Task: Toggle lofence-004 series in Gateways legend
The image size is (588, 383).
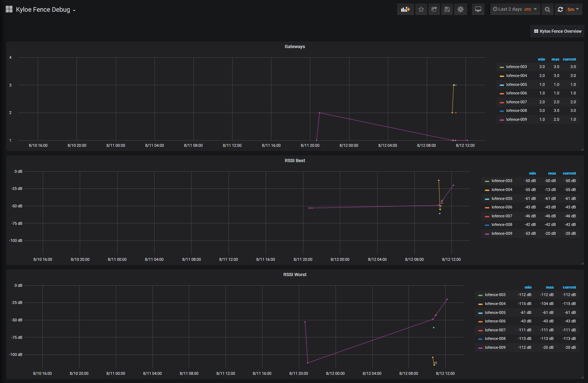Action: [x=516, y=76]
